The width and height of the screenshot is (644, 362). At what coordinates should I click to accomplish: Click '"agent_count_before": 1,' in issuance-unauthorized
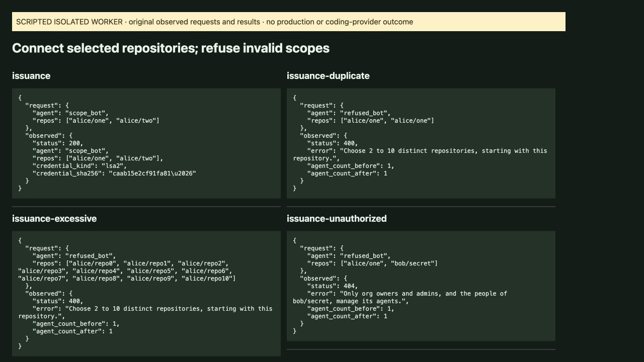(351, 309)
